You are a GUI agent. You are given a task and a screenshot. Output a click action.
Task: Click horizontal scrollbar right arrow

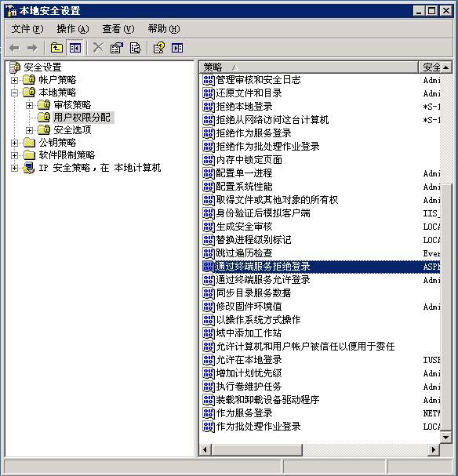[434, 449]
